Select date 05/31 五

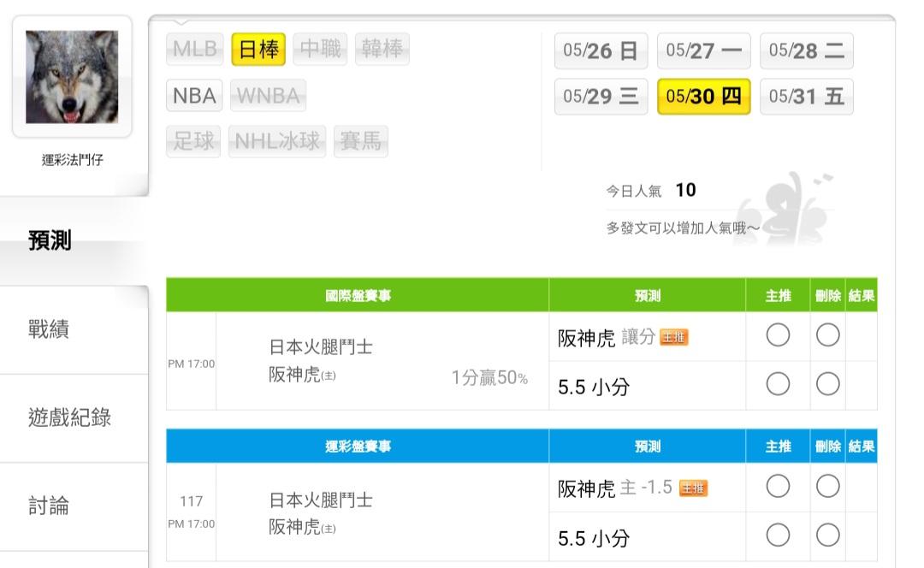(806, 97)
